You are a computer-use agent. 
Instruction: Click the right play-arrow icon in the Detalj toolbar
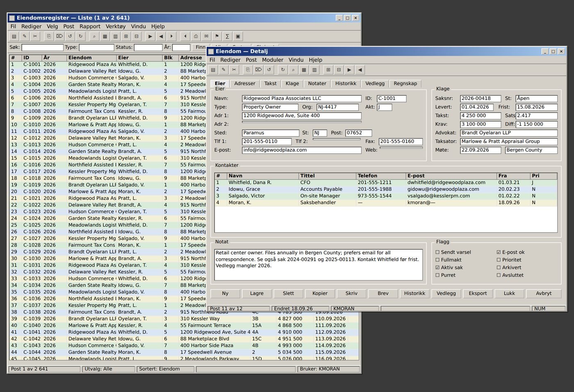click(x=349, y=70)
